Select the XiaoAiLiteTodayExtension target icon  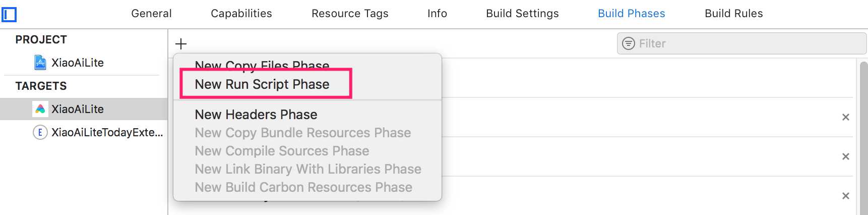40,132
